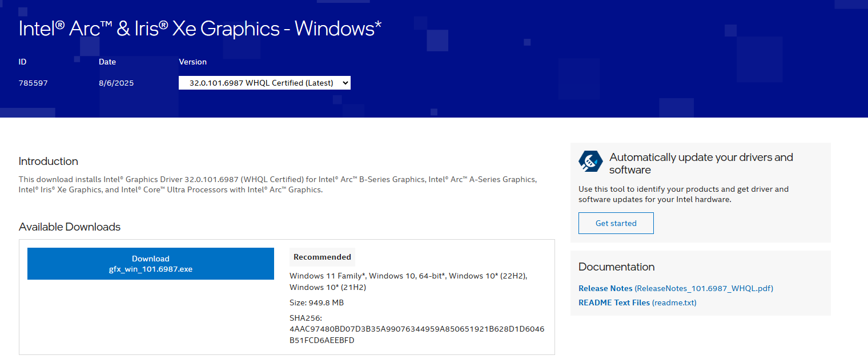Click the Available Downloads heading
This screenshot has height=359, width=868.
[70, 227]
